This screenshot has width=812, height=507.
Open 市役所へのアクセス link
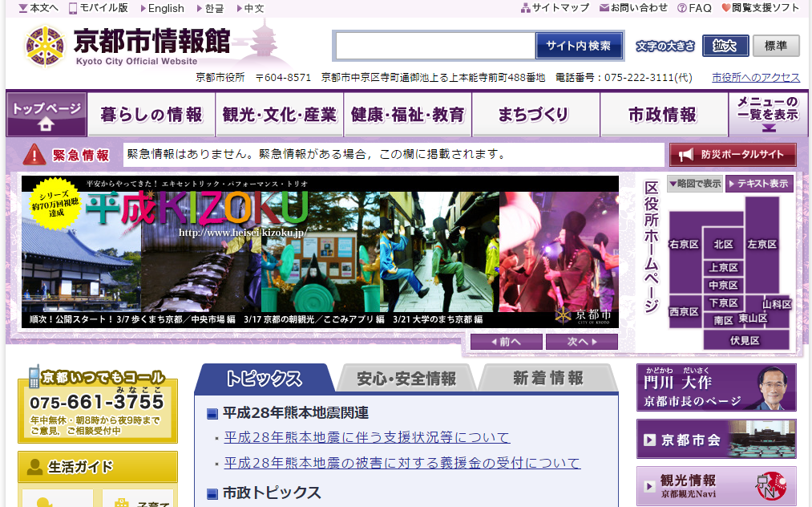pos(756,77)
